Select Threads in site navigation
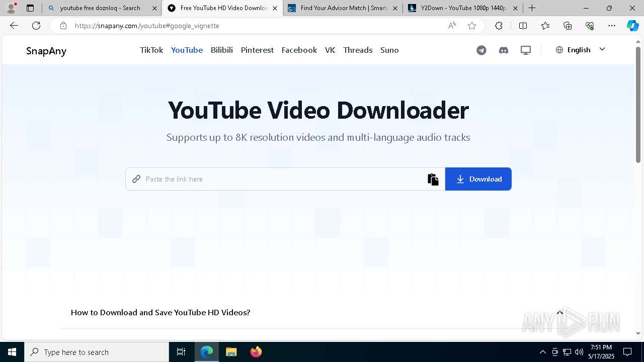This screenshot has height=362, width=644. click(358, 50)
